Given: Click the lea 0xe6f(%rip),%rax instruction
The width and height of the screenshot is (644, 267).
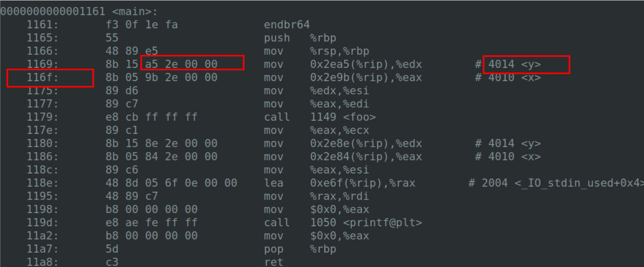Looking at the screenshot, I should 340,183.
